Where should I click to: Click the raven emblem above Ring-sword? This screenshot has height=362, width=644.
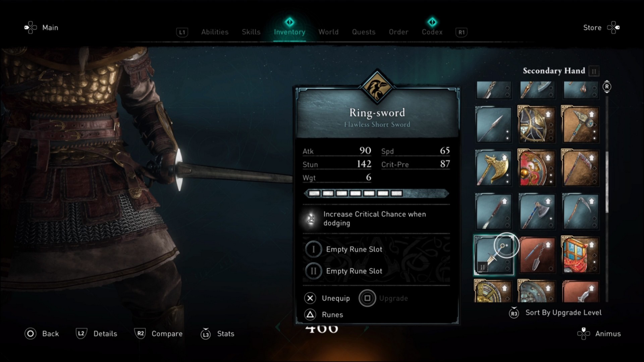tap(377, 87)
